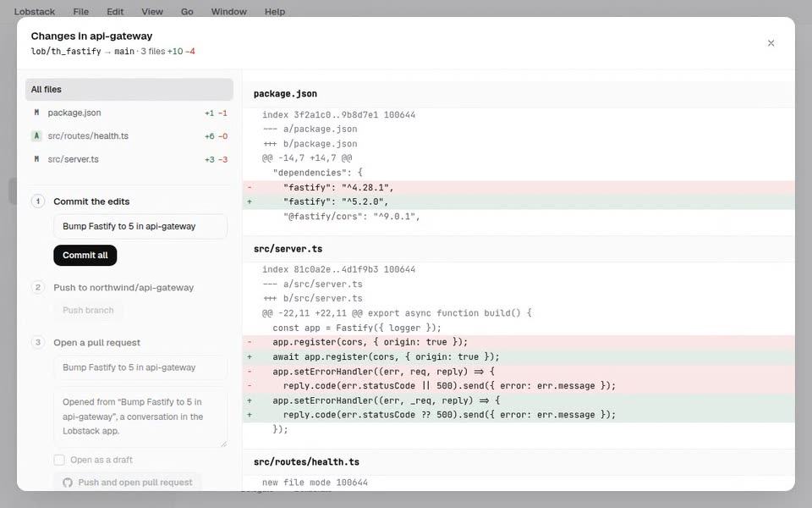
Task: Click +6 -0 stats for health.ts
Action: [x=216, y=135]
